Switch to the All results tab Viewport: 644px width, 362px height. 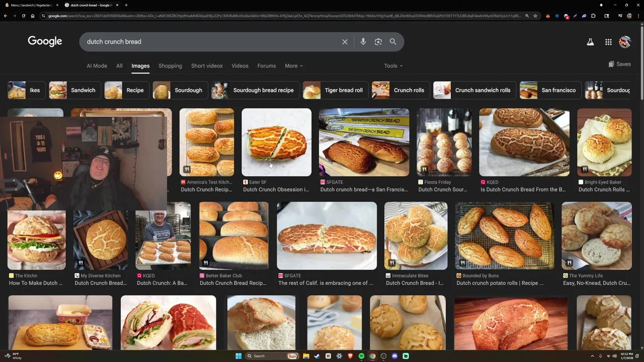point(119,66)
